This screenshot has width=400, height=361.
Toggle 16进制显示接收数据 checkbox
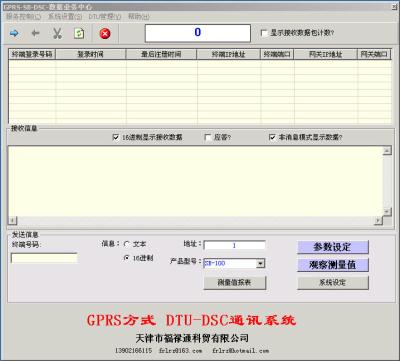pos(116,137)
